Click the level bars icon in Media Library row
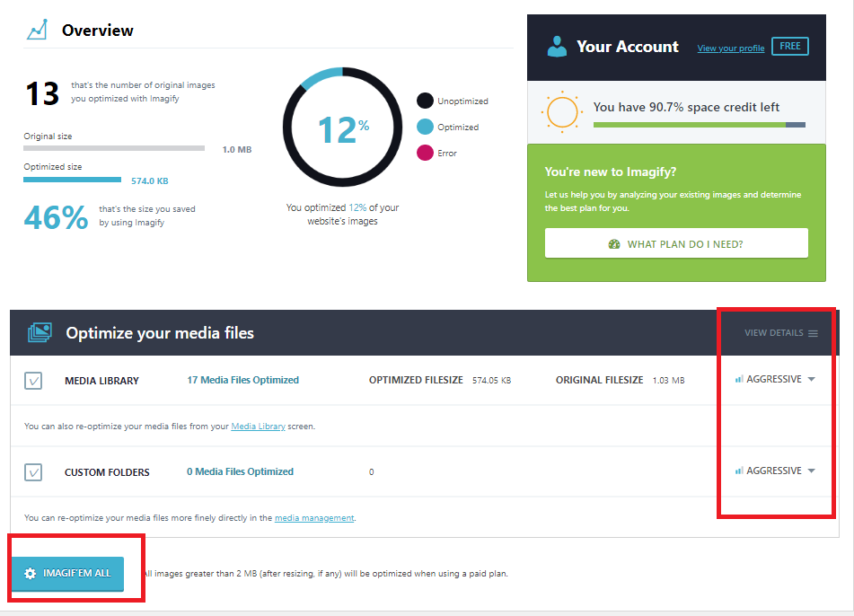The width and height of the screenshot is (854, 616). (x=739, y=379)
